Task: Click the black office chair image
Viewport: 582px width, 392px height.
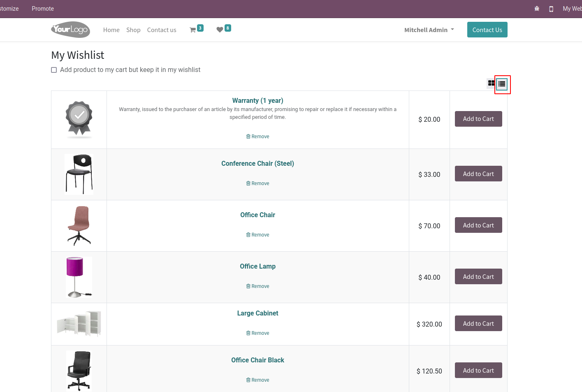Action: (79, 371)
